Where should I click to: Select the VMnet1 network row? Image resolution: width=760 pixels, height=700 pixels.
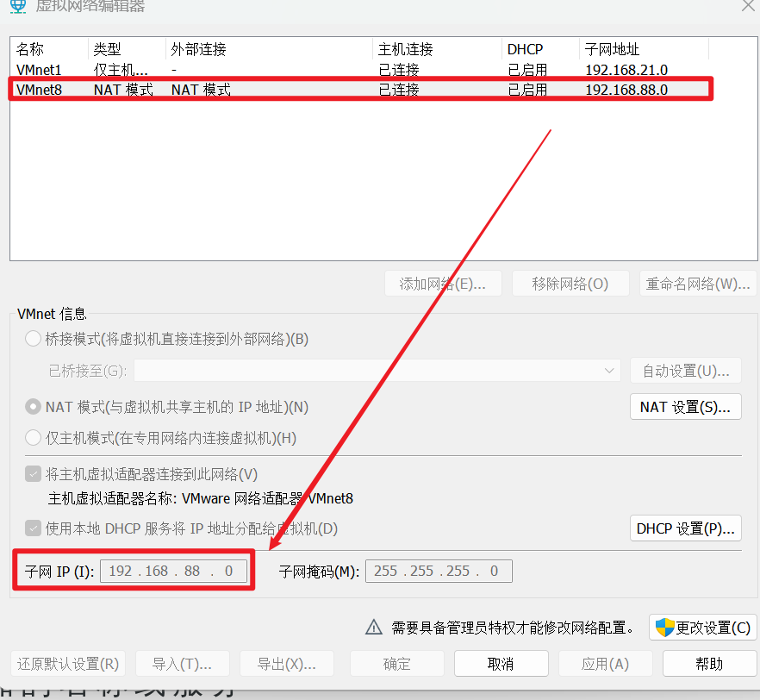(359, 70)
